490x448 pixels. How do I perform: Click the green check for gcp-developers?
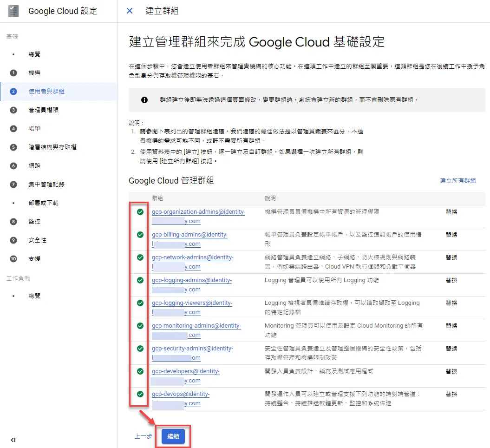pos(140,372)
